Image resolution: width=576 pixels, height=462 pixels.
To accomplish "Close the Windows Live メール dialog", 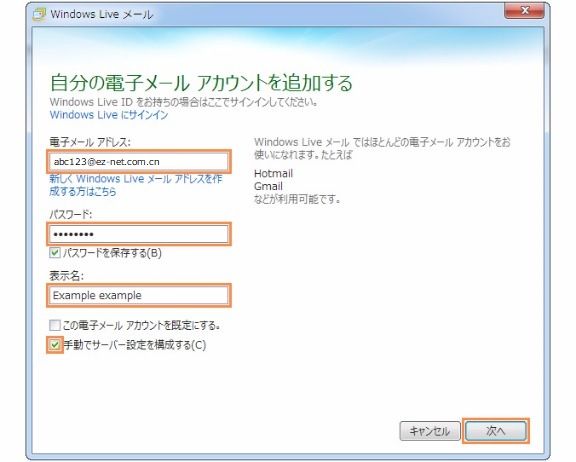I will (525, 11).
